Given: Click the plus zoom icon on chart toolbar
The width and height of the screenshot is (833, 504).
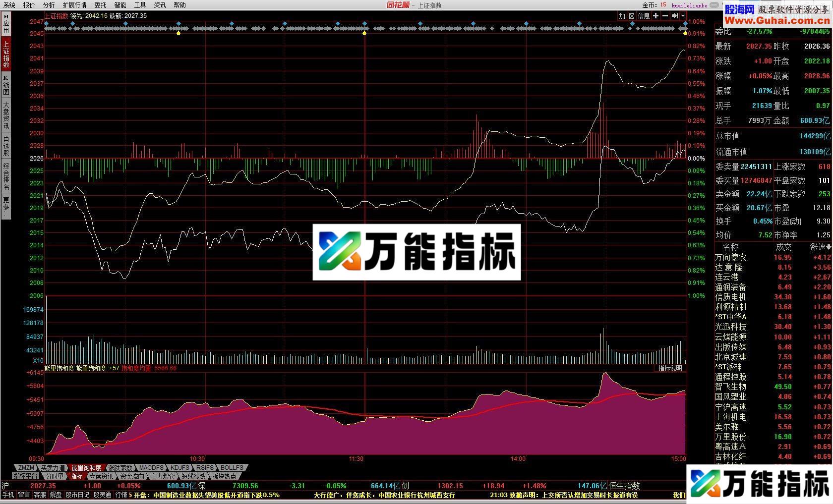Looking at the screenshot, I should click(x=655, y=16).
